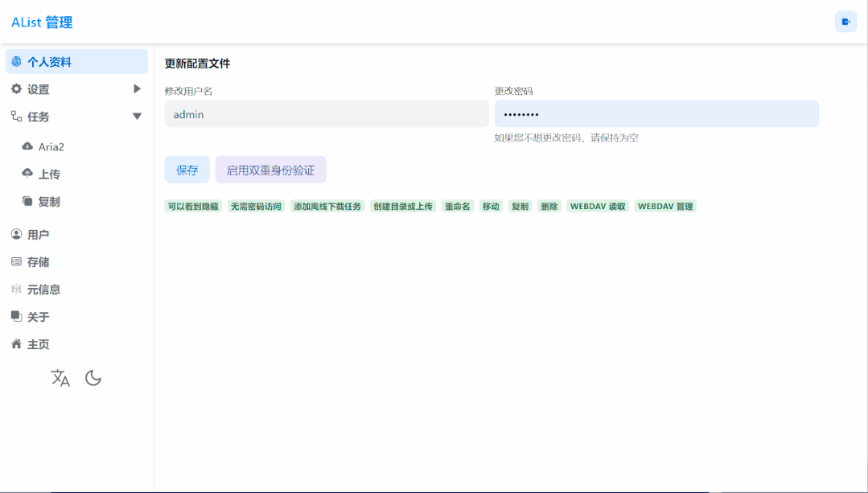Click the AList 管理 title link

click(x=42, y=23)
